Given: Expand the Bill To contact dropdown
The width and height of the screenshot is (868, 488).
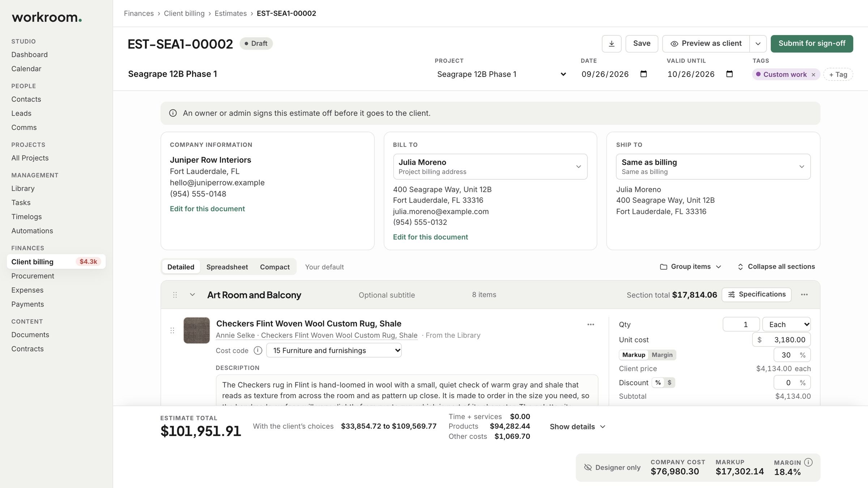Looking at the screenshot, I should [x=490, y=167].
